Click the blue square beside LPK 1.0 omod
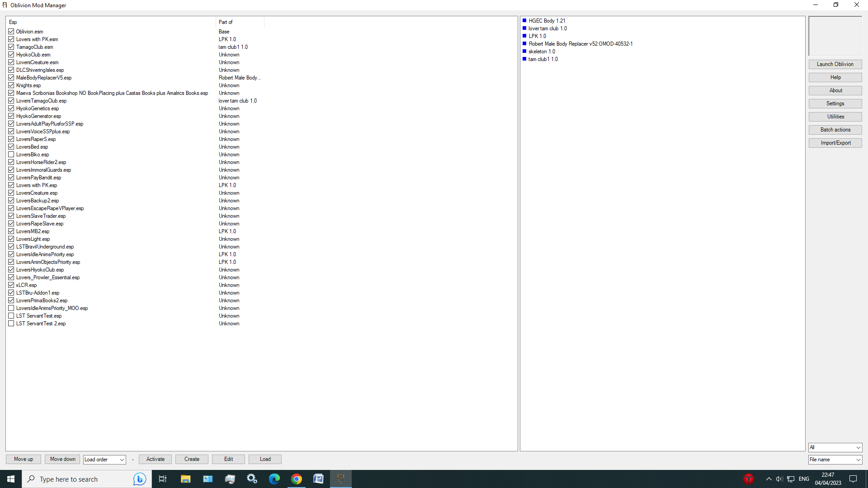Image resolution: width=868 pixels, height=488 pixels. [524, 36]
